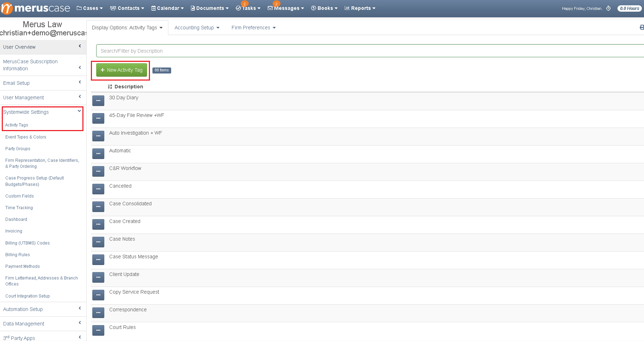
Task: Open options menu for Cancelled tag
Action: (x=98, y=189)
